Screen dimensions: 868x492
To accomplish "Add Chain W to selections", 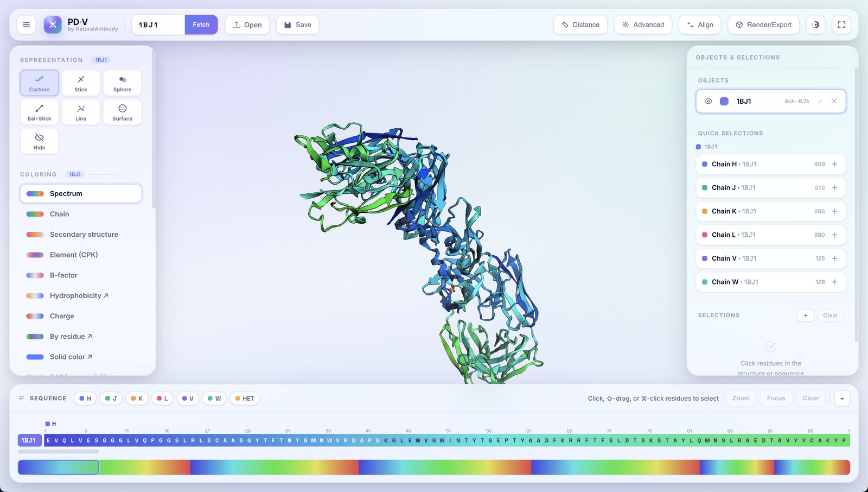I will point(835,282).
